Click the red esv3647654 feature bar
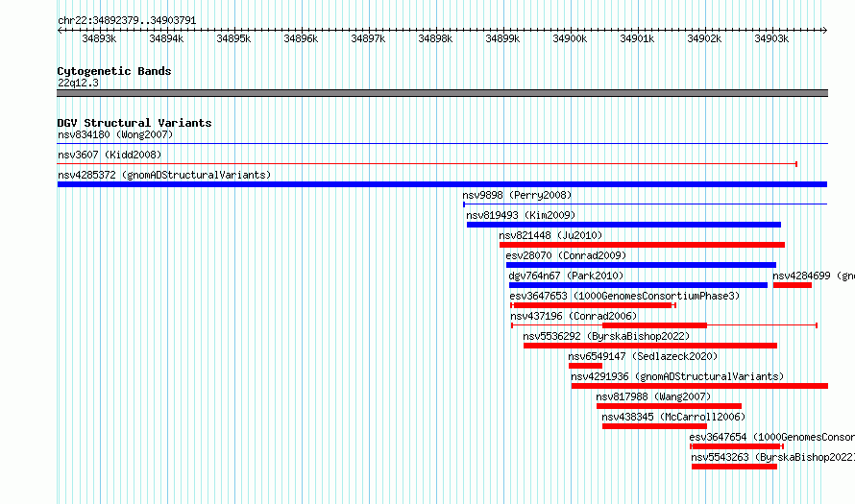The height and width of the screenshot is (504, 855). tap(737, 446)
